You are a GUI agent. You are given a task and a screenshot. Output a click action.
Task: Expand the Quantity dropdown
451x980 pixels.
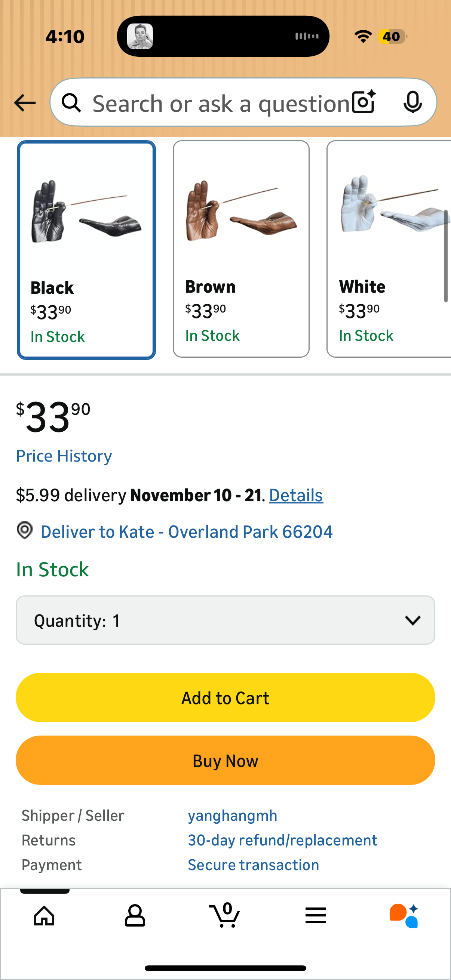point(225,620)
